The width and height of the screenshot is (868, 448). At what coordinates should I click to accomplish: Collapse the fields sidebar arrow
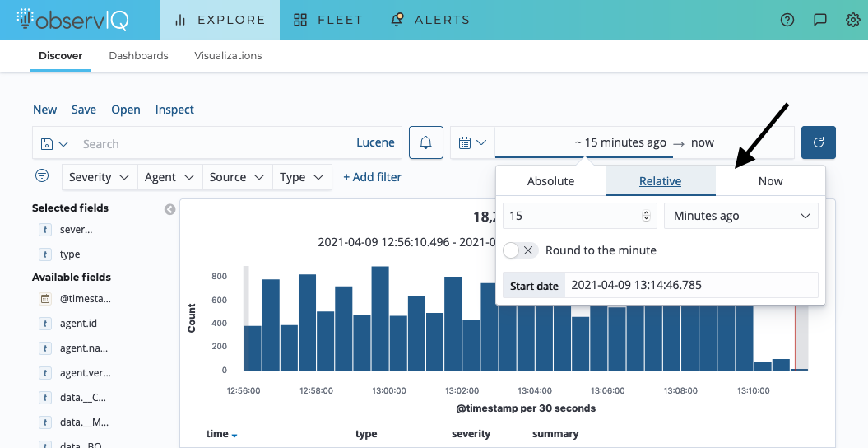tap(170, 209)
